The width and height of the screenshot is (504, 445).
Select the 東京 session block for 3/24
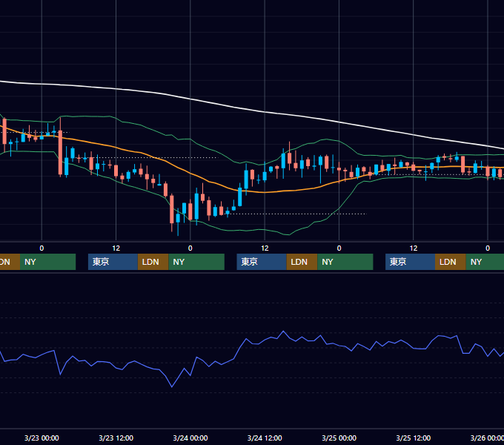pyautogui.click(x=262, y=262)
